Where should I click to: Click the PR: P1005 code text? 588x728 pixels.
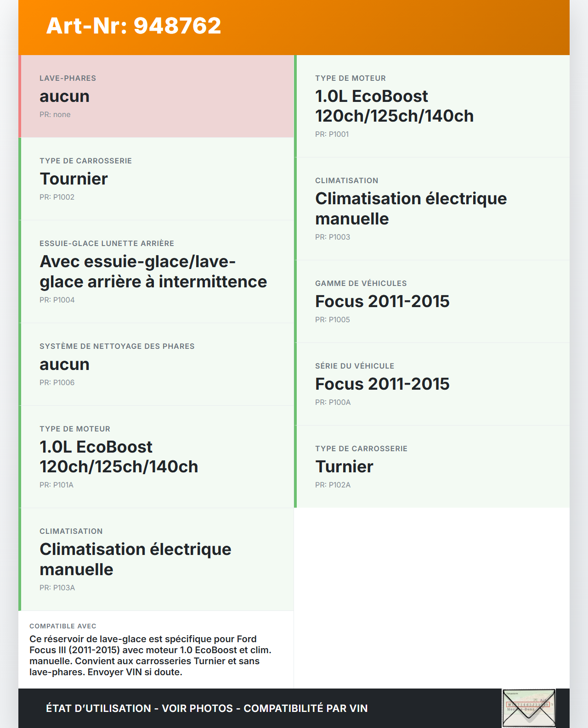[333, 319]
